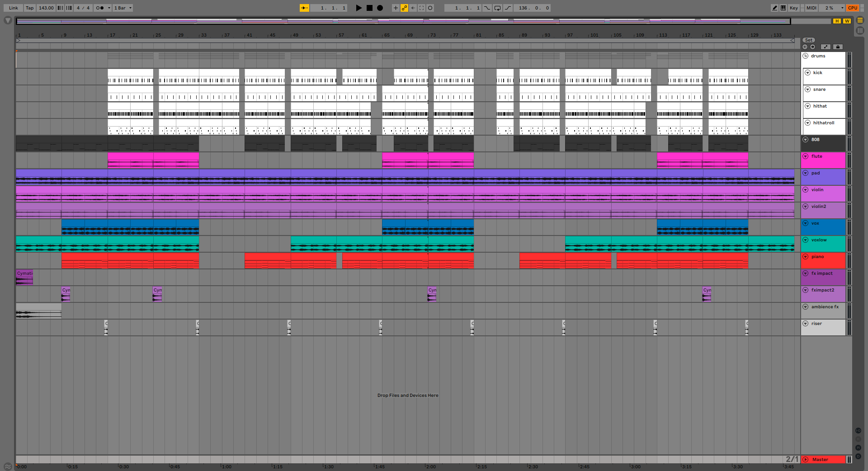The height and width of the screenshot is (471, 868).
Task: Click the CPU load indicator
Action: [x=853, y=8]
